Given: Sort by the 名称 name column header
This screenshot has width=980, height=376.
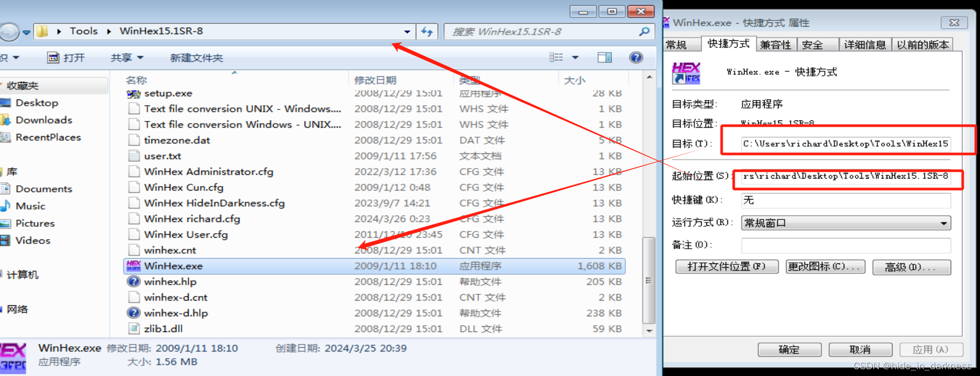Looking at the screenshot, I should pos(136,80).
